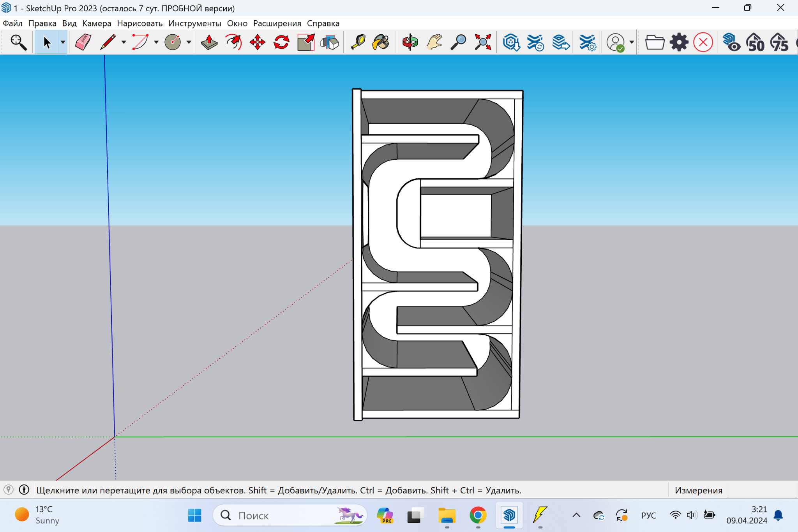Open the Файл menu
The width and height of the screenshot is (798, 532).
click(12, 23)
